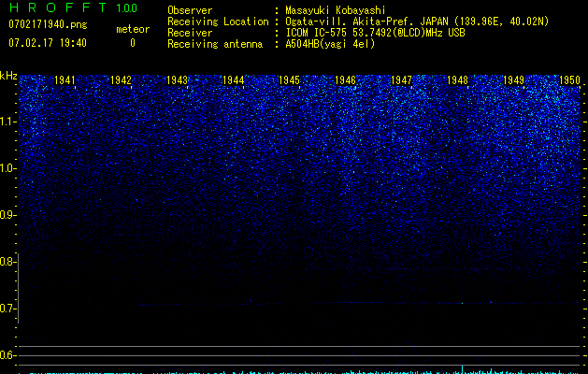Click the Receiving Location label

218,22
